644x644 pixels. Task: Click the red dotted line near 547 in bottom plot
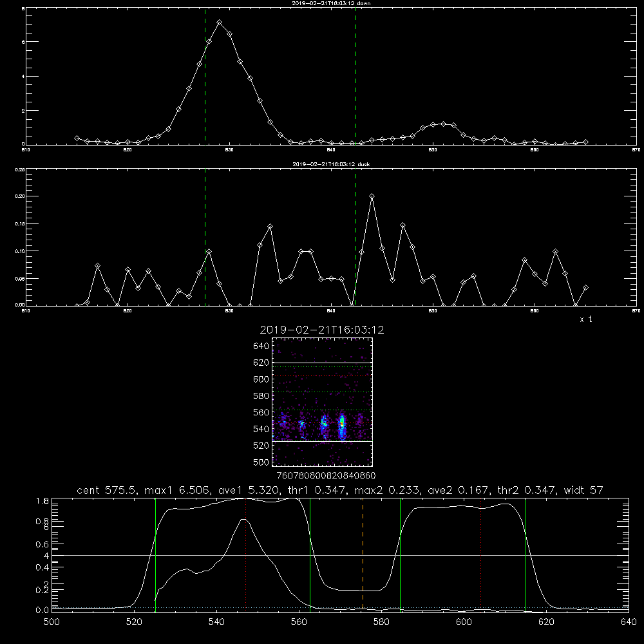[245, 555]
